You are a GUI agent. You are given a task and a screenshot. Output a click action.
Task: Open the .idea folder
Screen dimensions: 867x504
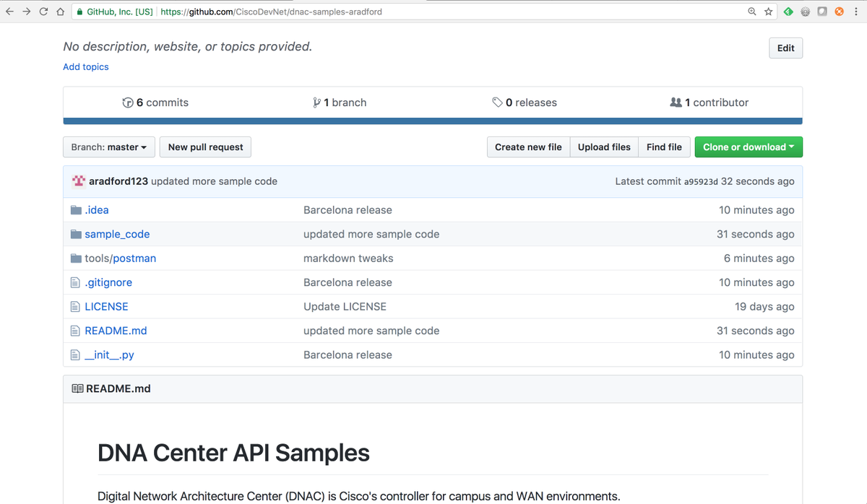click(97, 210)
